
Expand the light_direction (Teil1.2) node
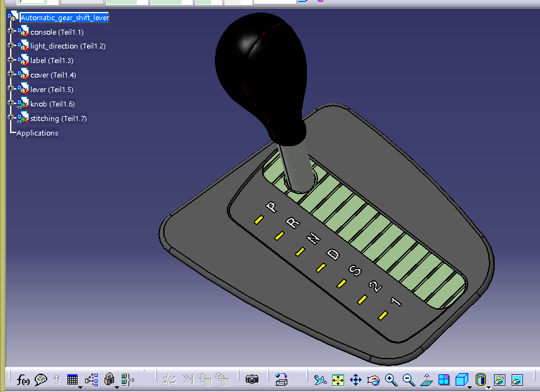10,45
